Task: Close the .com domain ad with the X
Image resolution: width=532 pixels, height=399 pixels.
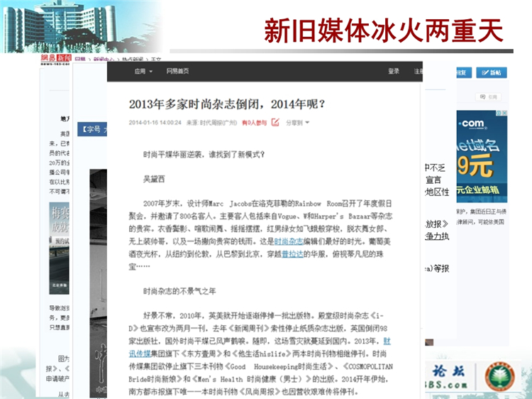Action: 504,113
